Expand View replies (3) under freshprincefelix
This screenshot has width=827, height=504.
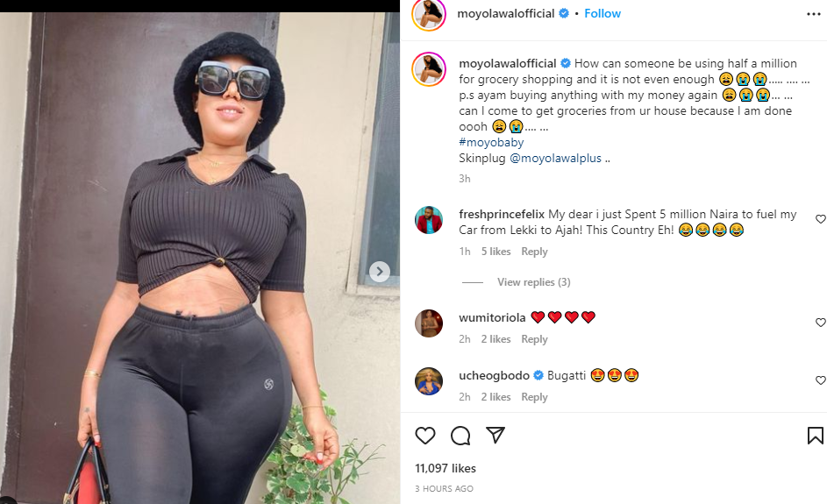(x=533, y=282)
